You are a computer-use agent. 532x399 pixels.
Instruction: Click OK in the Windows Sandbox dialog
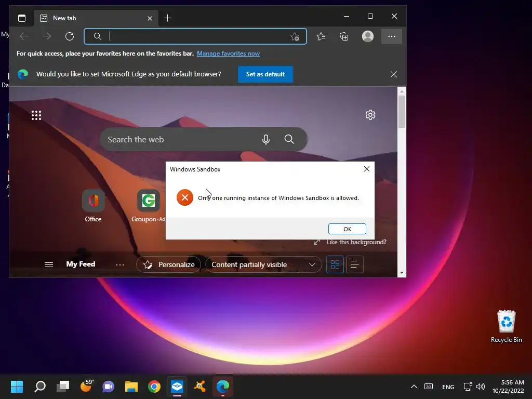[x=347, y=229]
